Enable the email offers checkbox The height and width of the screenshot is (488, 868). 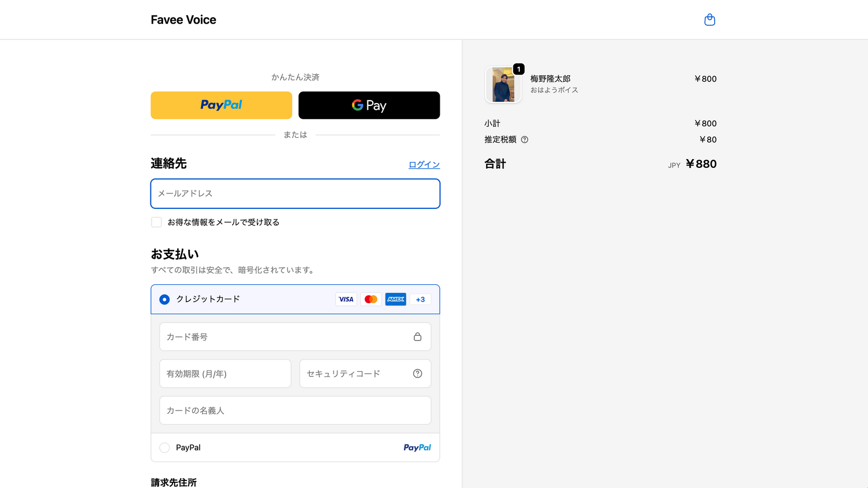click(156, 222)
